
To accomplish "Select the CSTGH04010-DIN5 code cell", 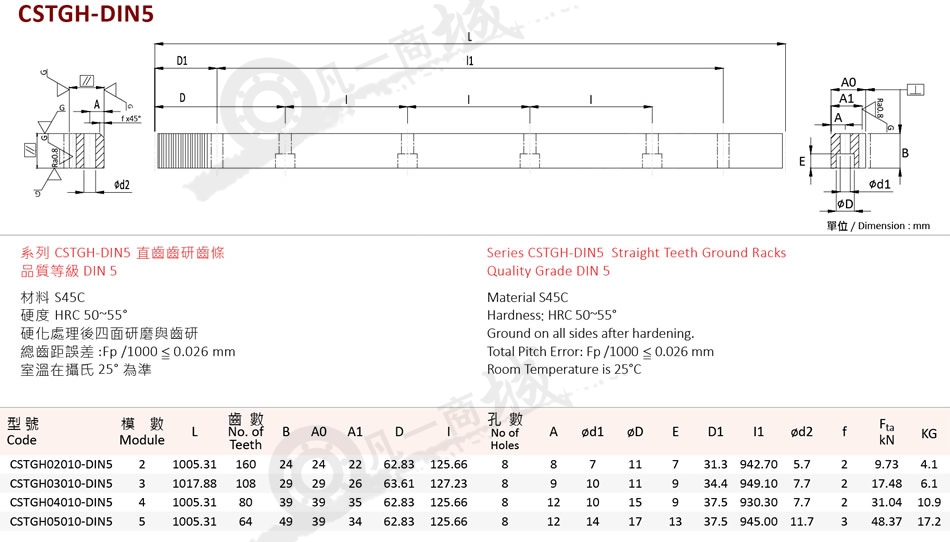I will (x=61, y=503).
